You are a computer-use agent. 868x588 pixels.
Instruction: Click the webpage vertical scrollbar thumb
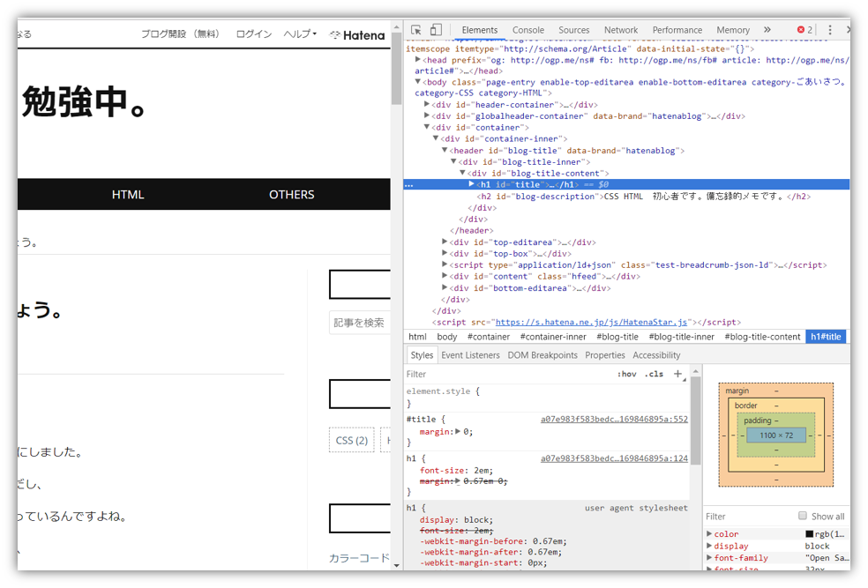396,69
